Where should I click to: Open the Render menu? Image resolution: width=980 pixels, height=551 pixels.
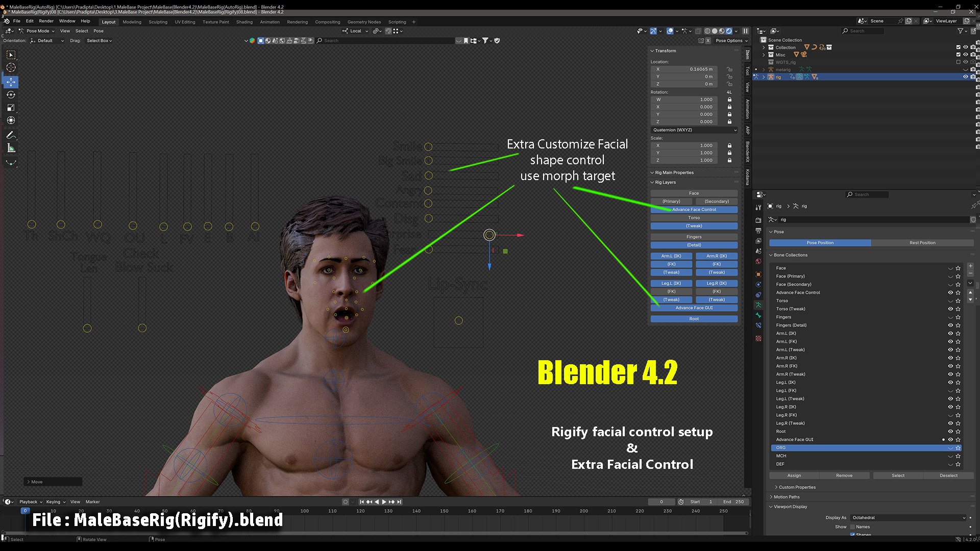click(x=46, y=21)
